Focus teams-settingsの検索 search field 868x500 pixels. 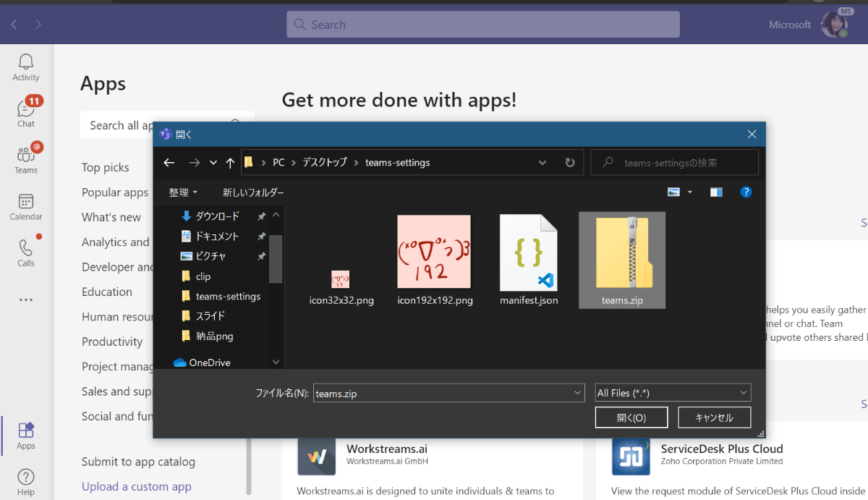675,163
